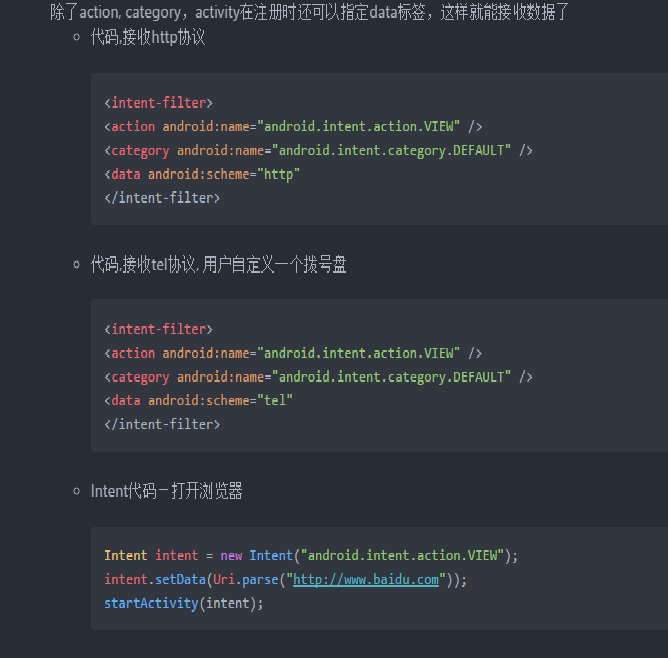Screen dimensions: 668x658
Task: Click the heading Intent代码－打开浏览器
Action: click(167, 491)
